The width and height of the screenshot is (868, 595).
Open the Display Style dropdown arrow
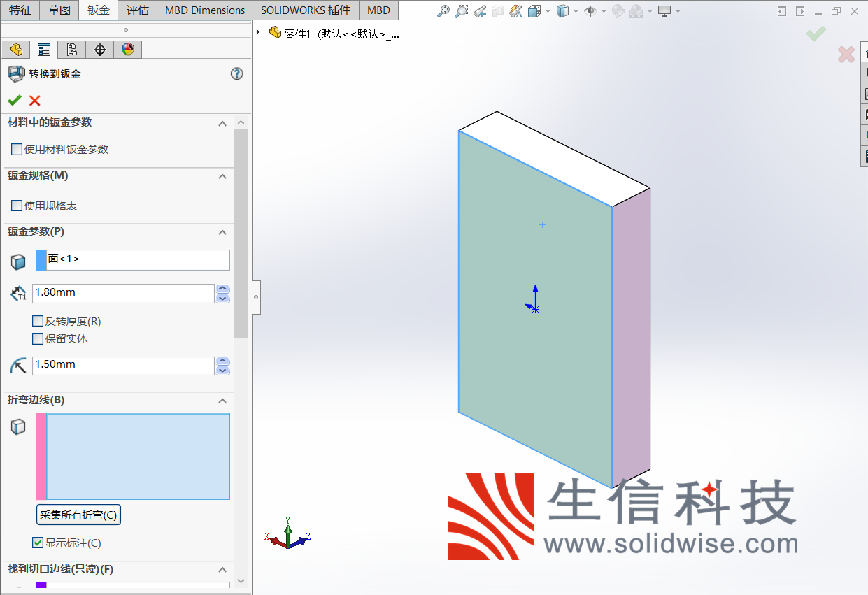pyautogui.click(x=575, y=11)
